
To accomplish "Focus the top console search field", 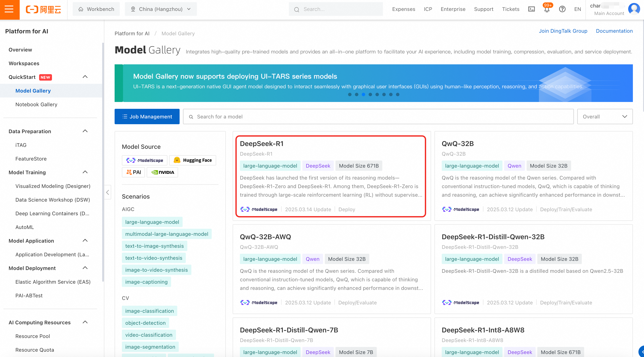I will (336, 9).
